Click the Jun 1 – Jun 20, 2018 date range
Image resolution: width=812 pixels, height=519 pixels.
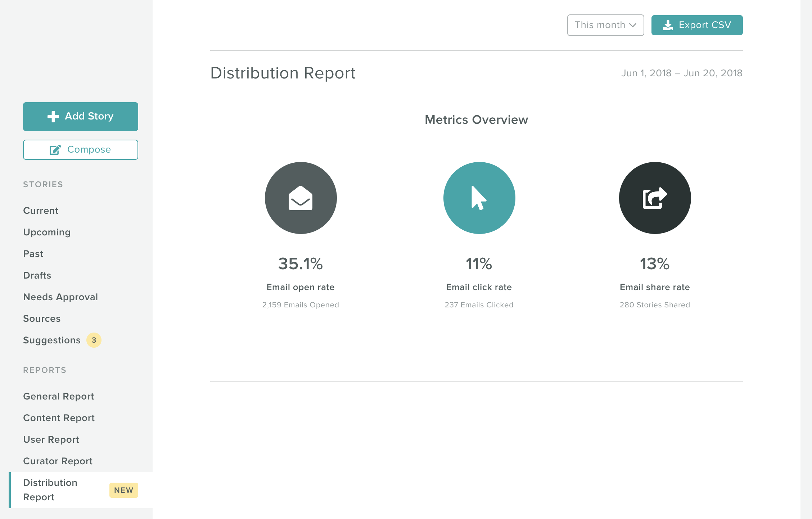pyautogui.click(x=682, y=73)
